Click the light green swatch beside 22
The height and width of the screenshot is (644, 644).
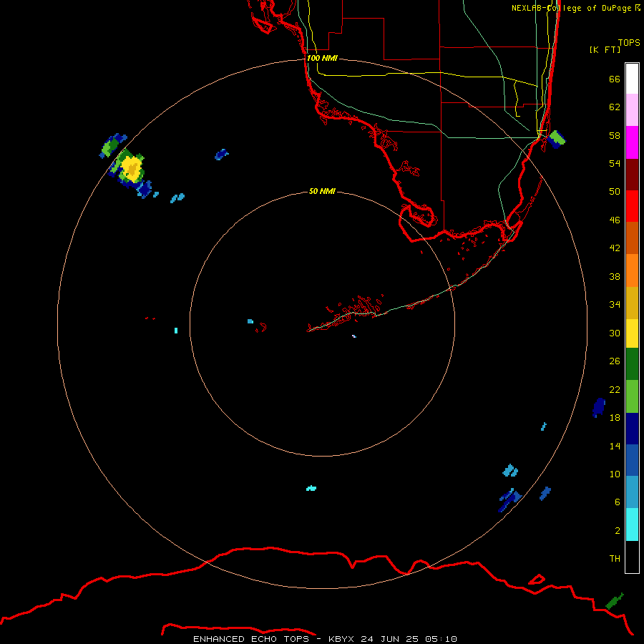[632, 396]
